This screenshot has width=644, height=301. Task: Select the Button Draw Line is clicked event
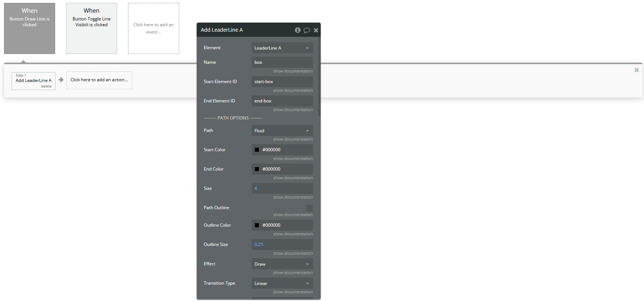(30, 28)
